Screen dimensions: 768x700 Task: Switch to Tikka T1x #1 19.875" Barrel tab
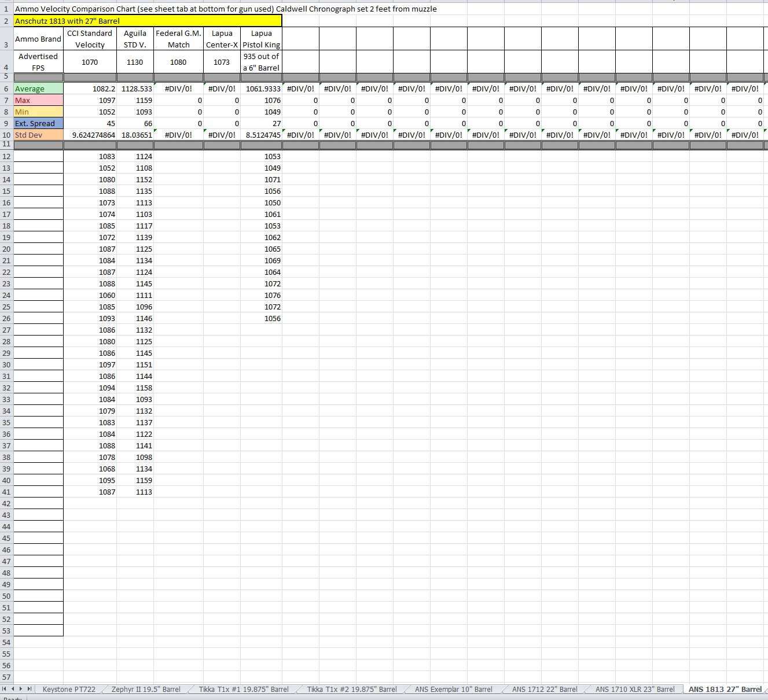(x=244, y=689)
